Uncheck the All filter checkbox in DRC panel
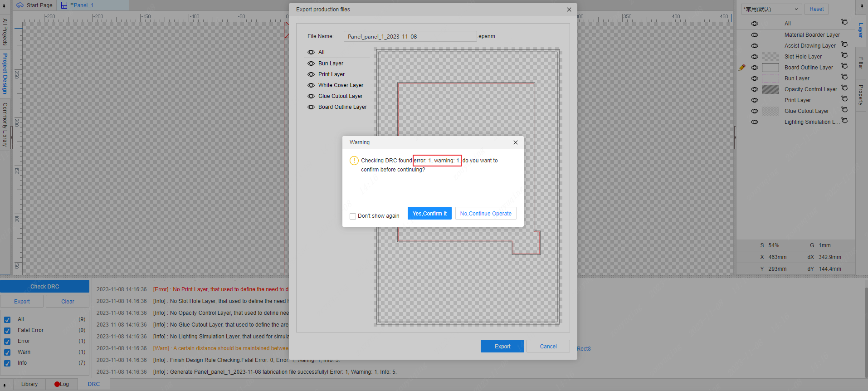This screenshot has height=391, width=868. coord(7,320)
